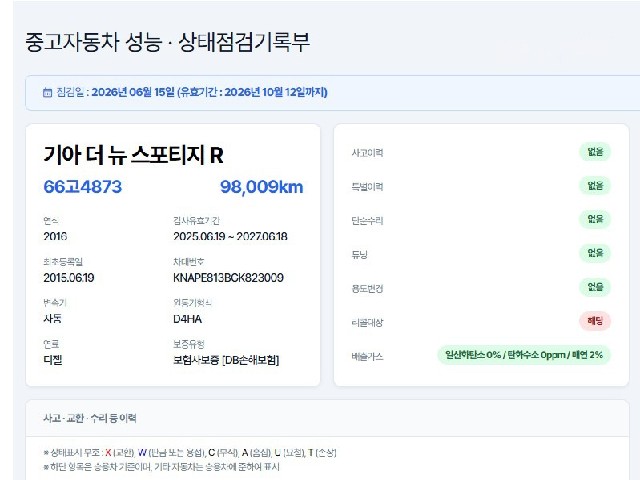Click the 없음 badge for 특별이력

pos(595,186)
